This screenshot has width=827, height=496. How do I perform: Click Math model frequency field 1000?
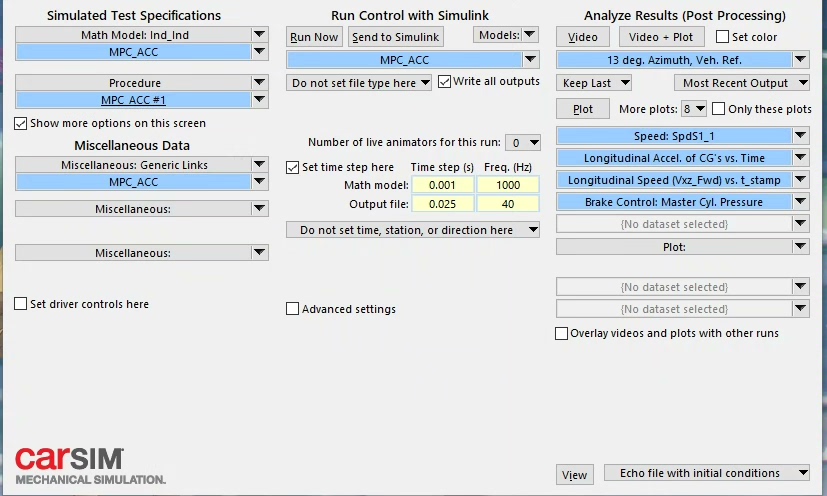[x=508, y=185]
